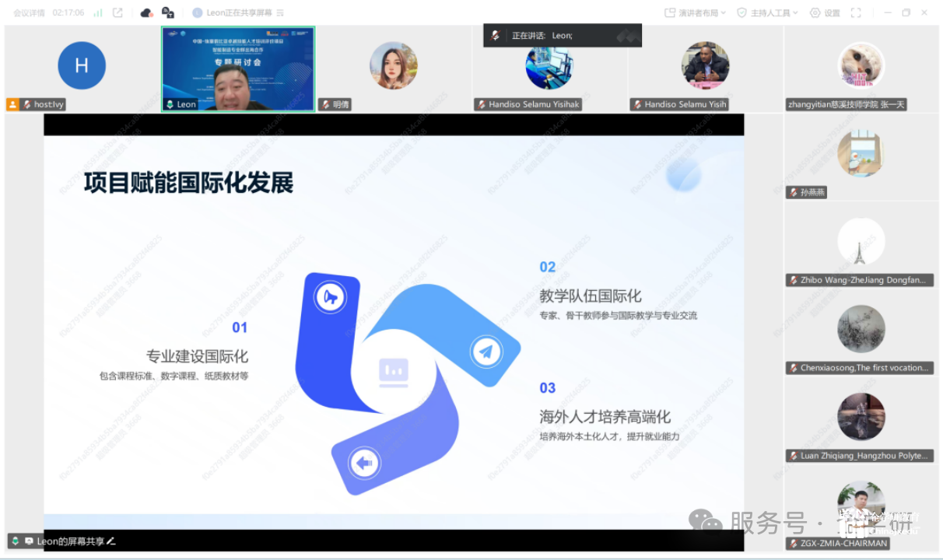Image resolution: width=943 pixels, height=560 pixels.
Task: Select Leon's video thumbnail
Action: 237,69
